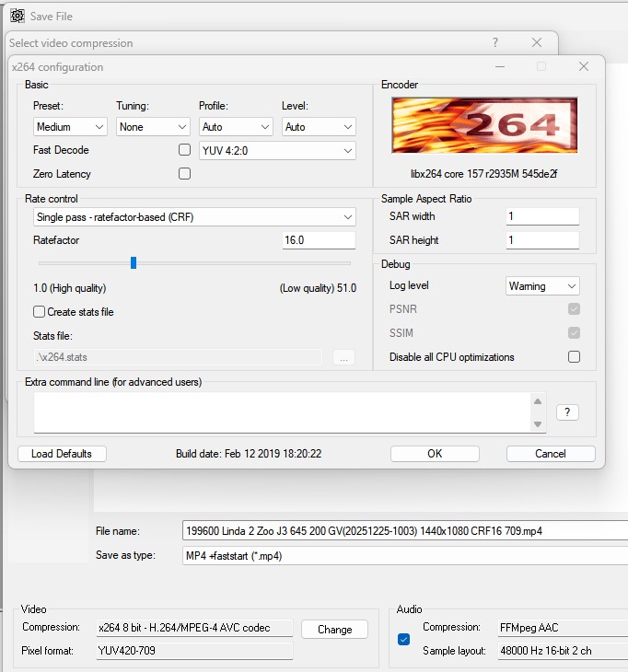Click the Save File gear icon
Viewport: 628px width, 672px height.
coord(17,16)
